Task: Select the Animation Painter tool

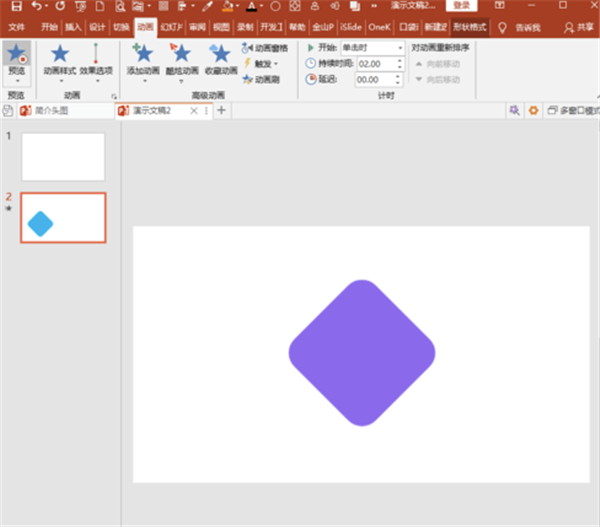Action: tap(265, 78)
